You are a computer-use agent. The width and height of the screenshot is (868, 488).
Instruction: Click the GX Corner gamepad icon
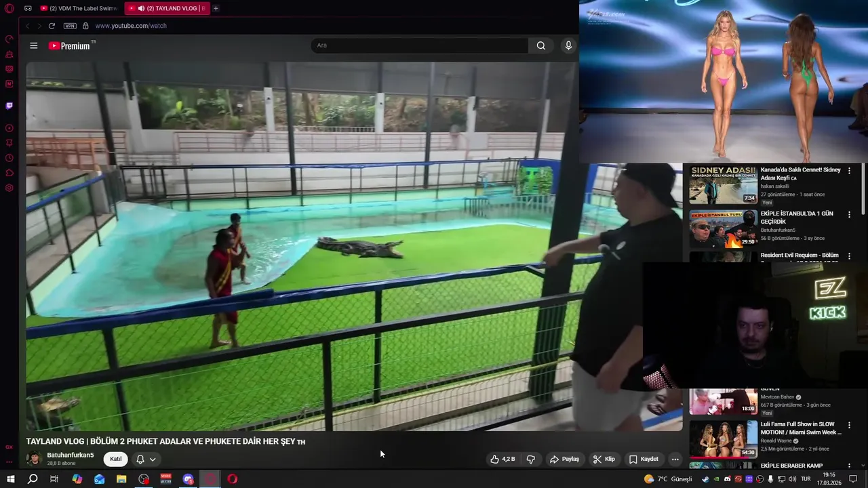click(28, 8)
